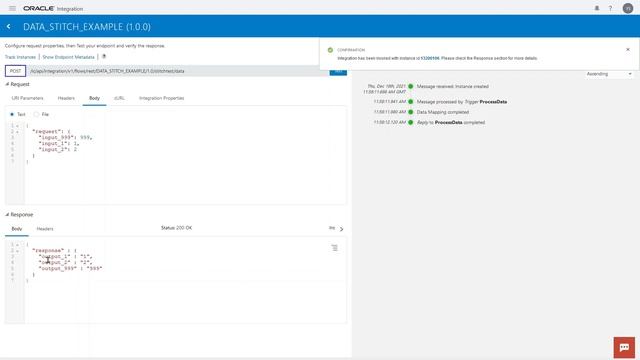
Task: Open the POST method selector
Action: (x=16, y=71)
